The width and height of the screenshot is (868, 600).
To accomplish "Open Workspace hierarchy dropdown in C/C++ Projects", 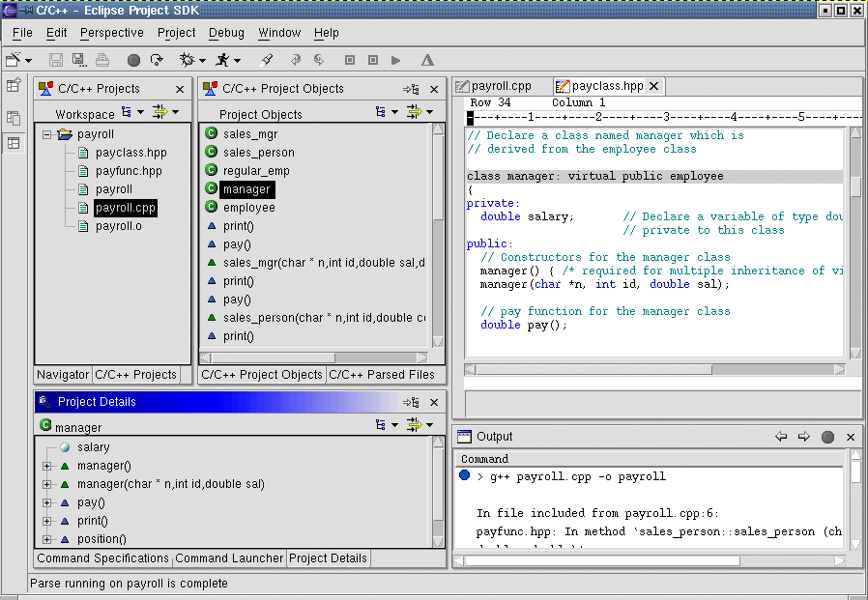I will point(140,112).
